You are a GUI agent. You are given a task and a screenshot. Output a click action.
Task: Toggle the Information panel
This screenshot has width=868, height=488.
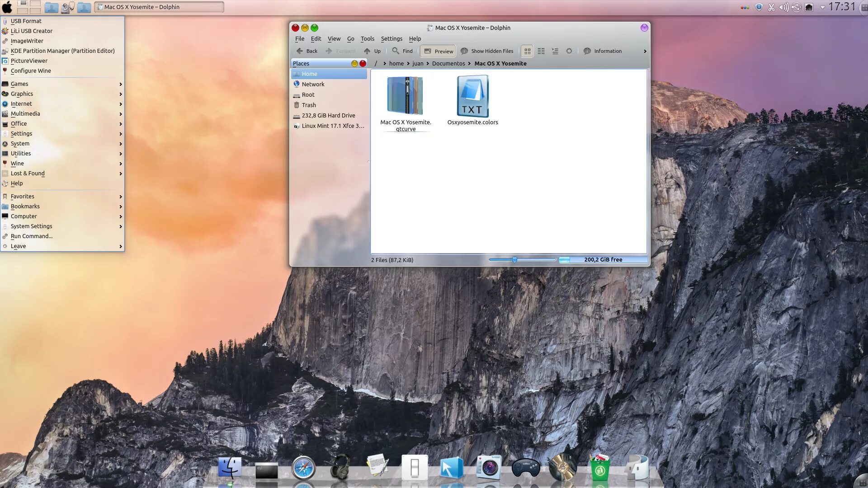click(x=602, y=52)
